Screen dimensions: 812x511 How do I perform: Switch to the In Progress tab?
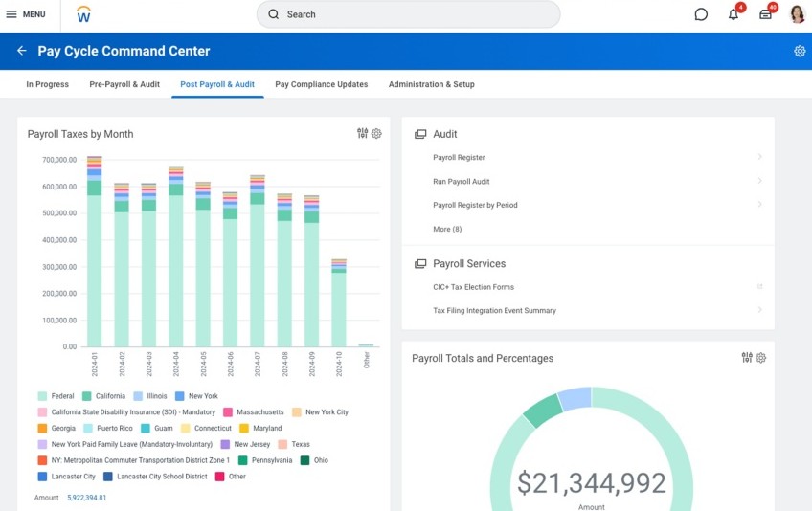pos(47,84)
